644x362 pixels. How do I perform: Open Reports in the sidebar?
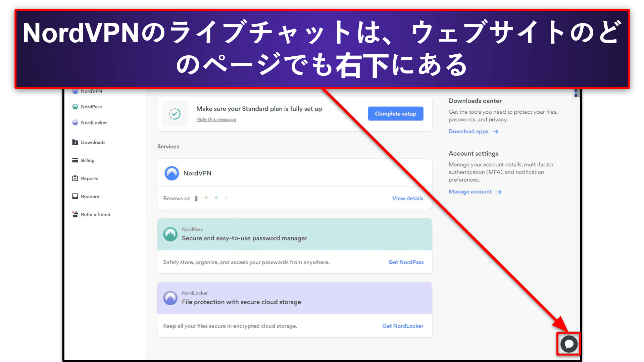point(89,178)
